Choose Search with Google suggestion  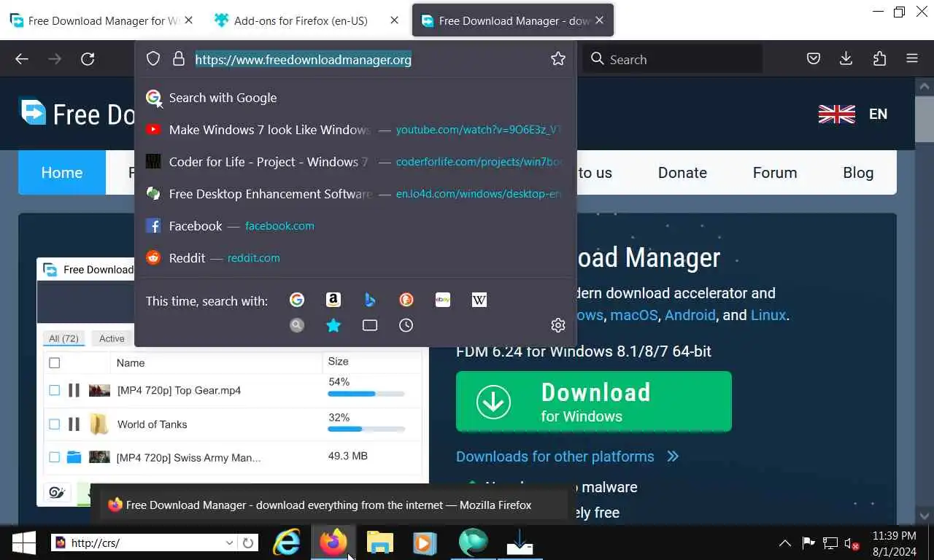(355, 98)
